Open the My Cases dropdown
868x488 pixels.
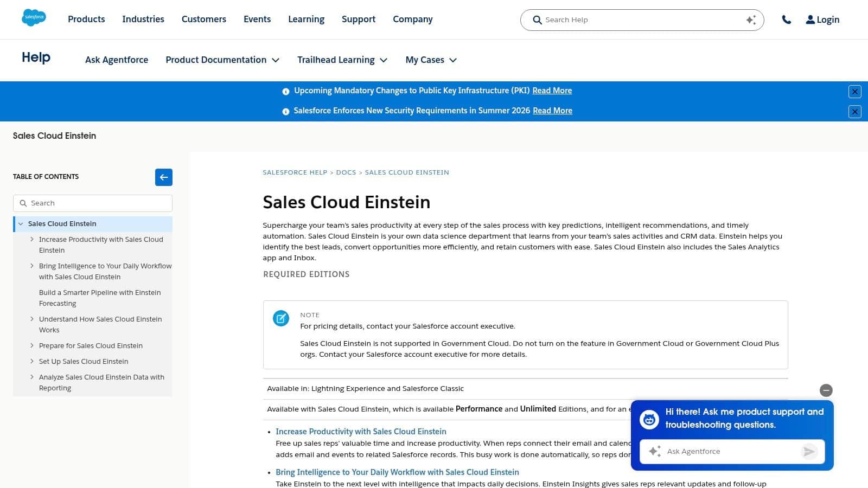click(431, 60)
